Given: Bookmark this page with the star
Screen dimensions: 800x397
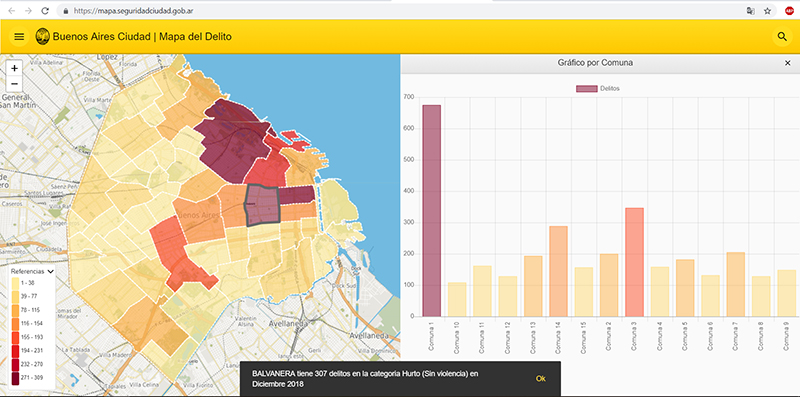Looking at the screenshot, I should point(767,10).
